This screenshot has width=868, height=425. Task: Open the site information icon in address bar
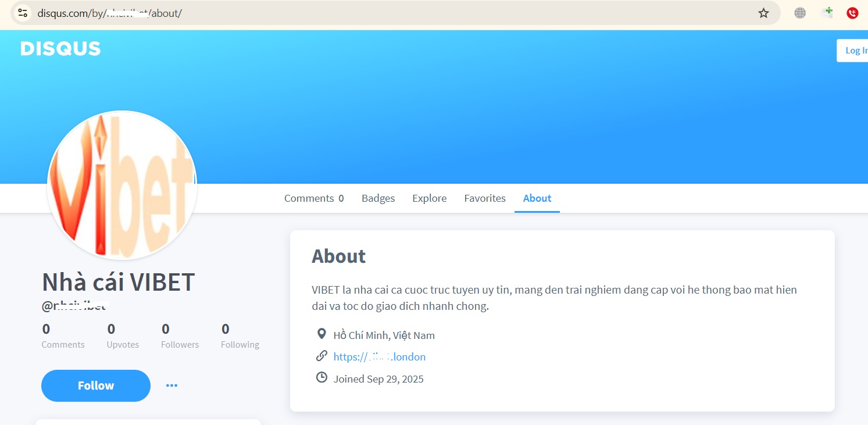tap(23, 13)
